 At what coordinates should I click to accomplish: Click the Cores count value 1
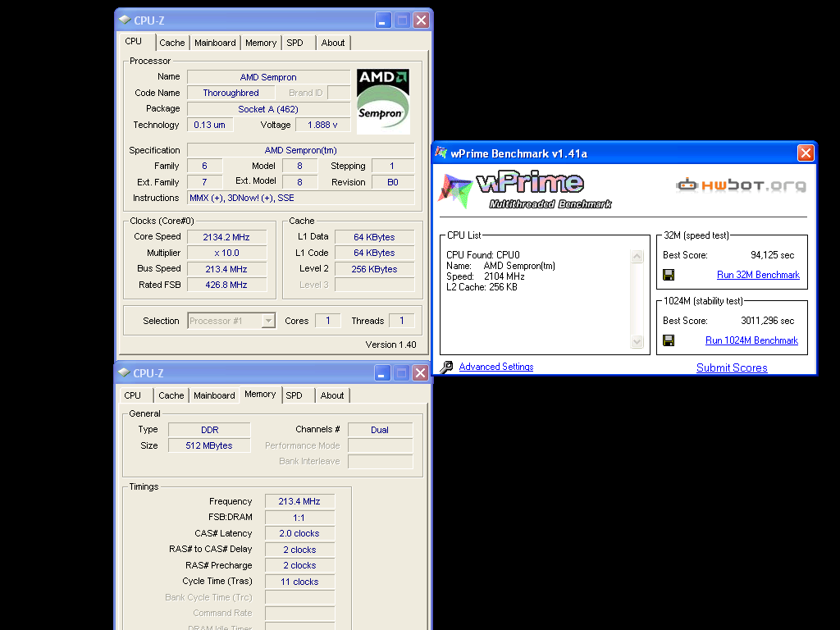[328, 321]
